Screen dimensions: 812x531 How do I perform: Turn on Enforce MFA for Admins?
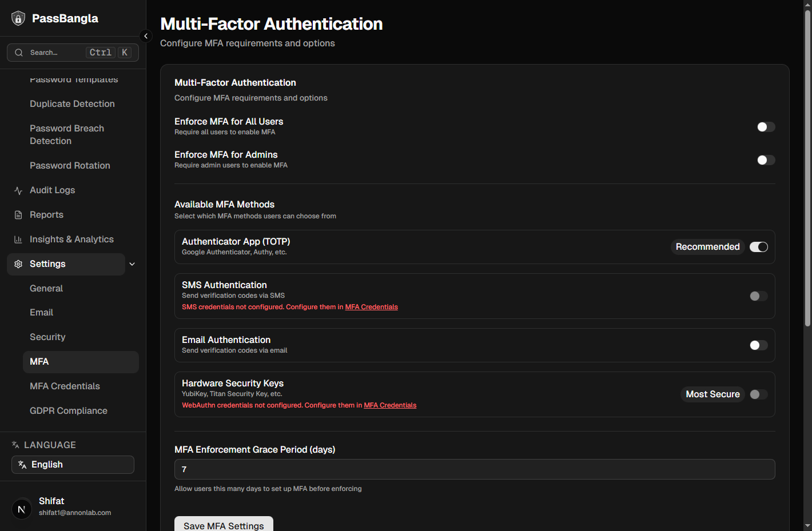[x=766, y=159]
